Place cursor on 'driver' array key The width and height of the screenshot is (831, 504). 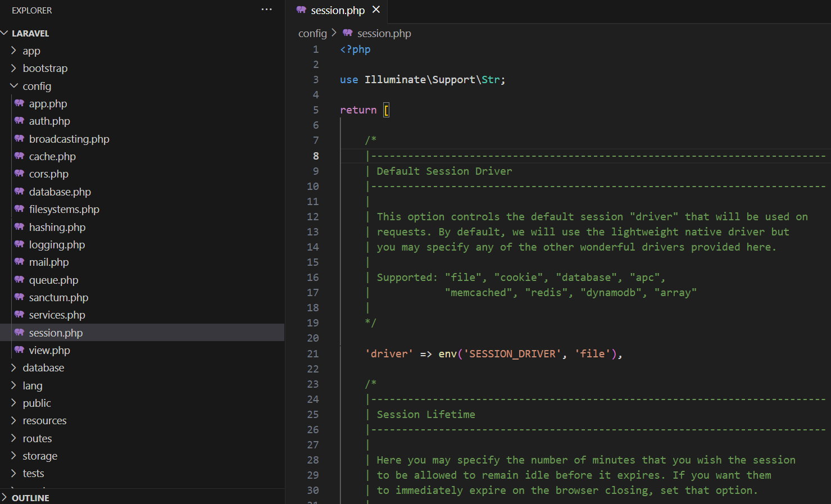click(x=389, y=353)
